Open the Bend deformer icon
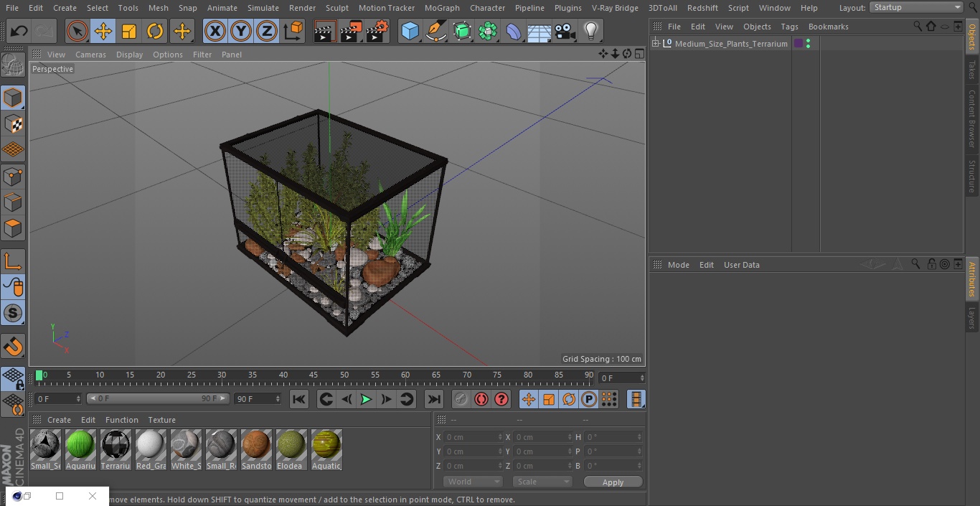This screenshot has height=506, width=980. [514, 31]
